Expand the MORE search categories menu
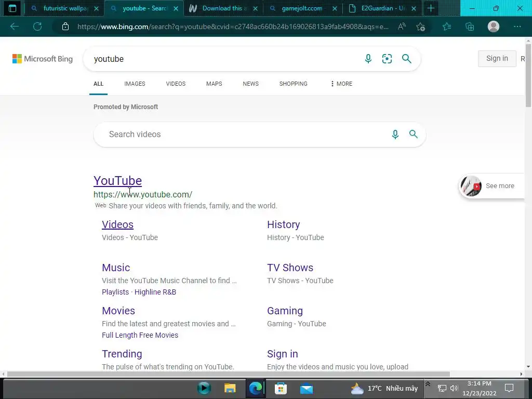Screen dimensions: 532x399 point(341,84)
